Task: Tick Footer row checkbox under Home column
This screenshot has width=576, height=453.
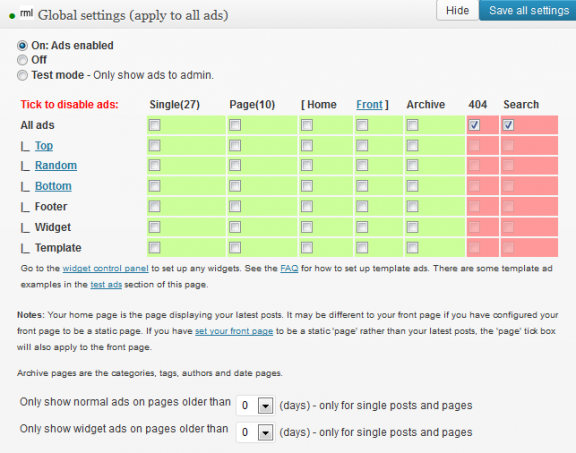Action: tap(307, 206)
